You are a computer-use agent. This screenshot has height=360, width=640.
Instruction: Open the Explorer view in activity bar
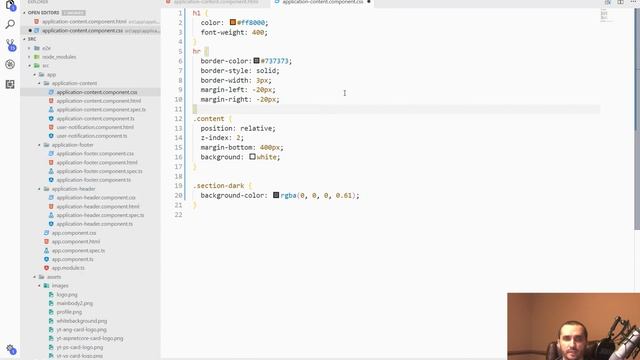10,5
